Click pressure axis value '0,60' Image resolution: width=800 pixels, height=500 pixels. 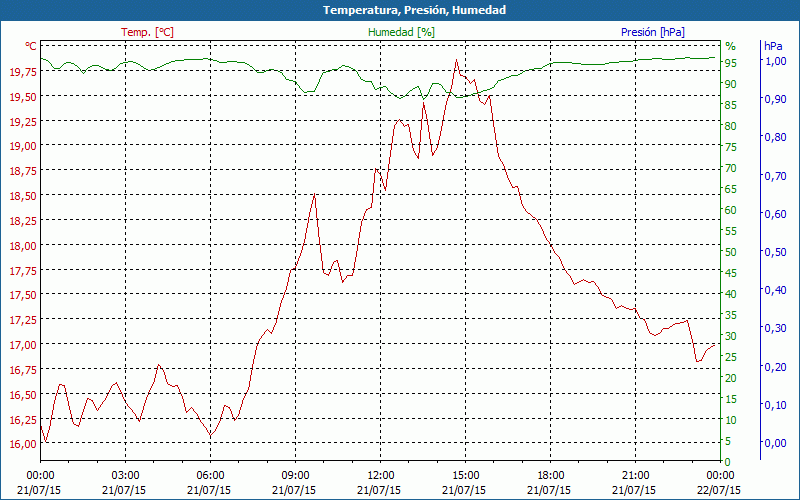(x=776, y=214)
